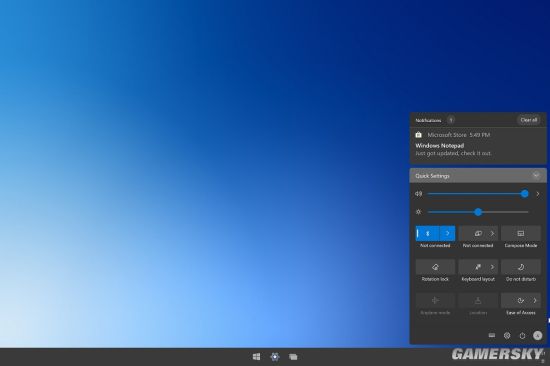This screenshot has width=550, height=366.
Task: Click the brightness slider track
Action: (x=478, y=212)
